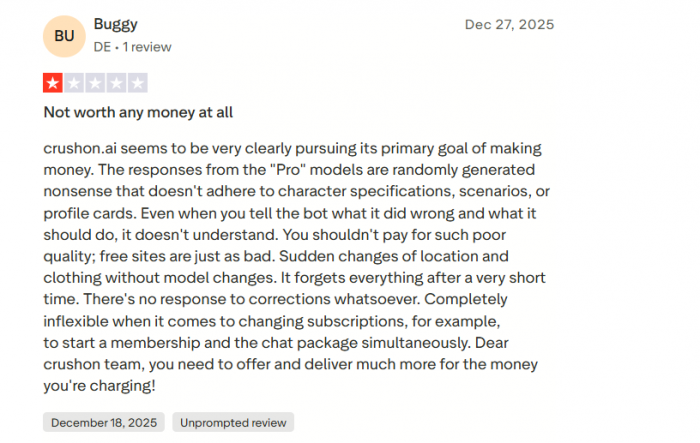Click the Dec 27, 2025 review date
The image size is (700, 443).
pyautogui.click(x=509, y=24)
